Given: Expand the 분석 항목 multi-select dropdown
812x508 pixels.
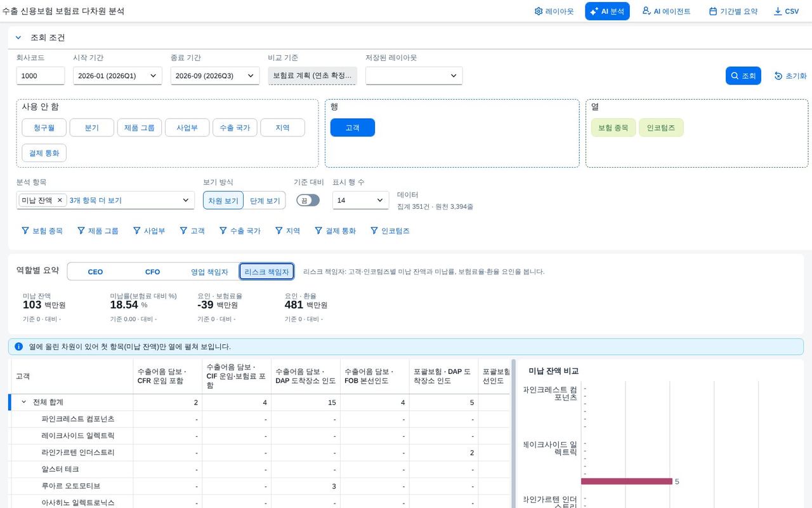Looking at the screenshot, I should [x=186, y=200].
